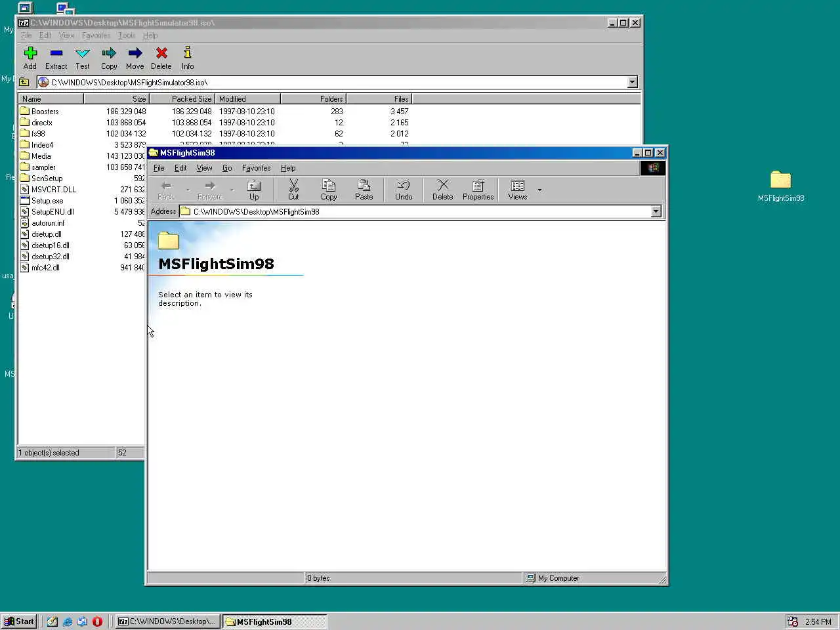Screen dimensions: 840x630
Task: Open the 7-Zip address path dropdown
Action: point(633,82)
